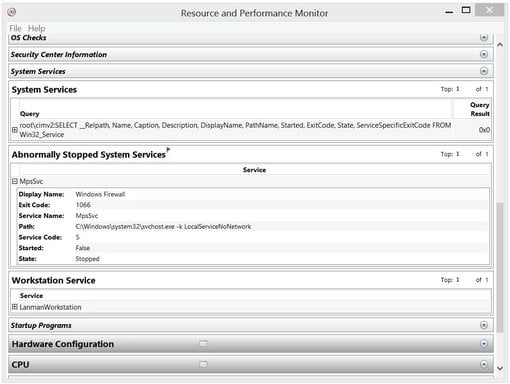Click the Query column header

click(x=30, y=114)
